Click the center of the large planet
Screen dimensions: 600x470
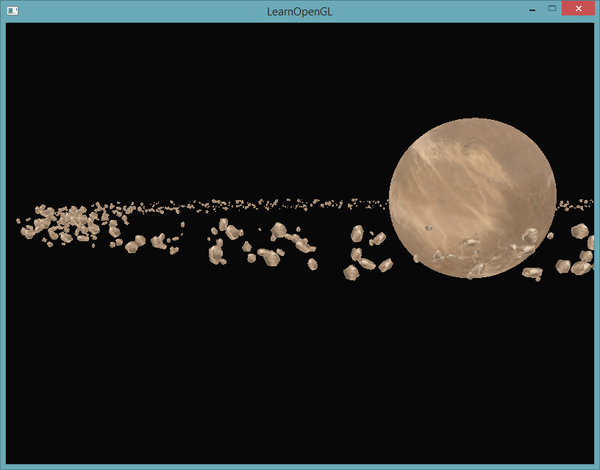point(471,198)
